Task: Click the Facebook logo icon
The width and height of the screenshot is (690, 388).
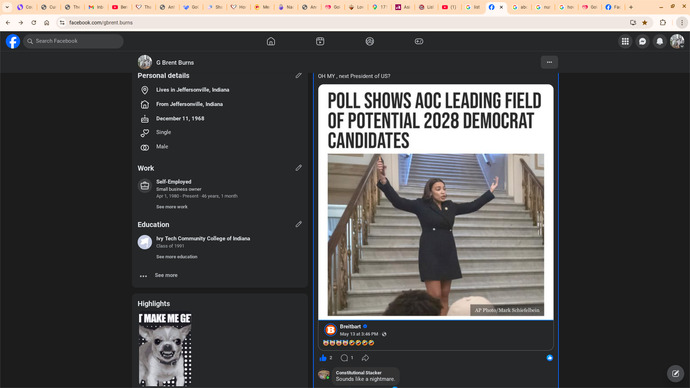Action: (x=13, y=41)
